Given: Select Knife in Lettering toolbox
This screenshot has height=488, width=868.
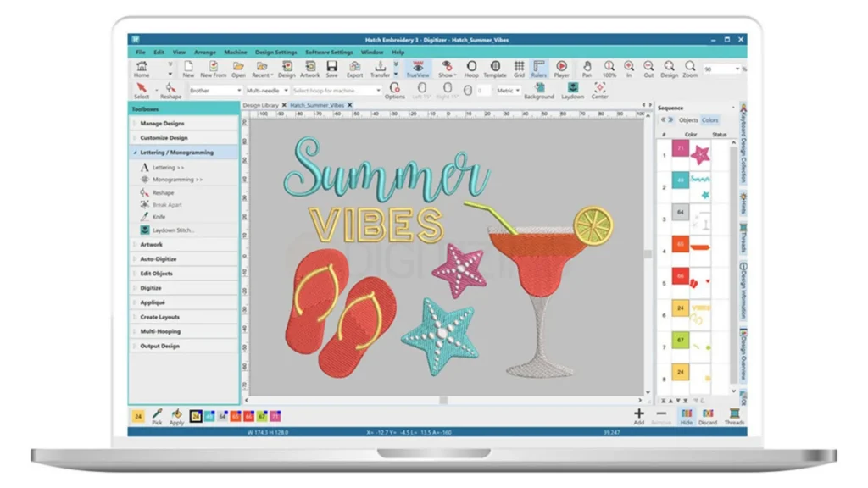Looking at the screenshot, I should 153,217.
